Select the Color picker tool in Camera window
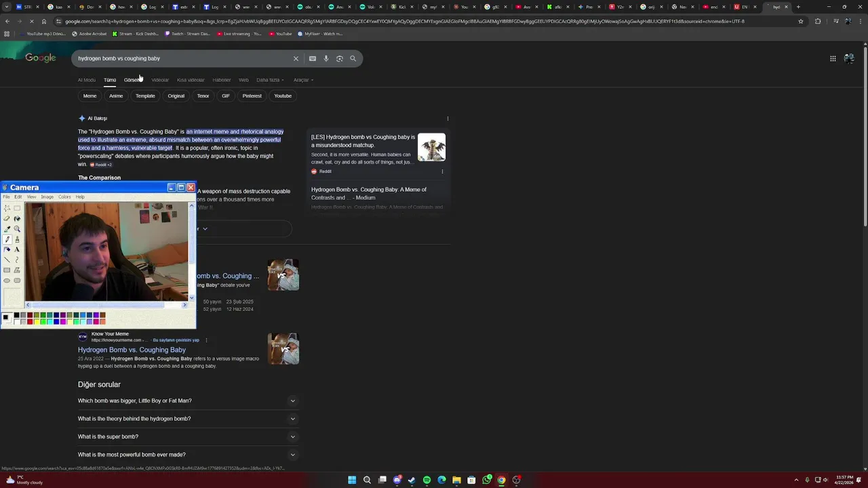868x488 pixels. (7, 229)
